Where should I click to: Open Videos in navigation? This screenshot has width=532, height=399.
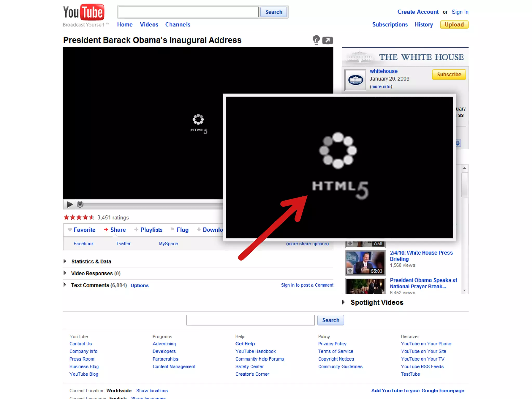[149, 24]
